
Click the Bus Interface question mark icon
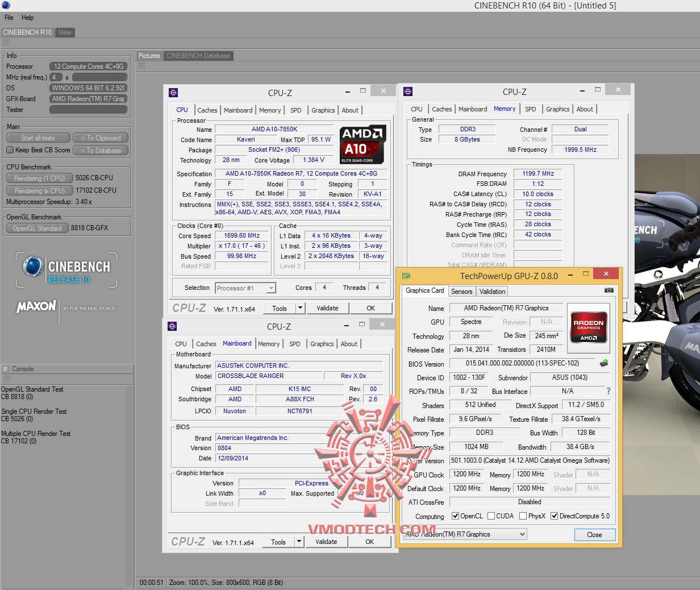point(609,391)
